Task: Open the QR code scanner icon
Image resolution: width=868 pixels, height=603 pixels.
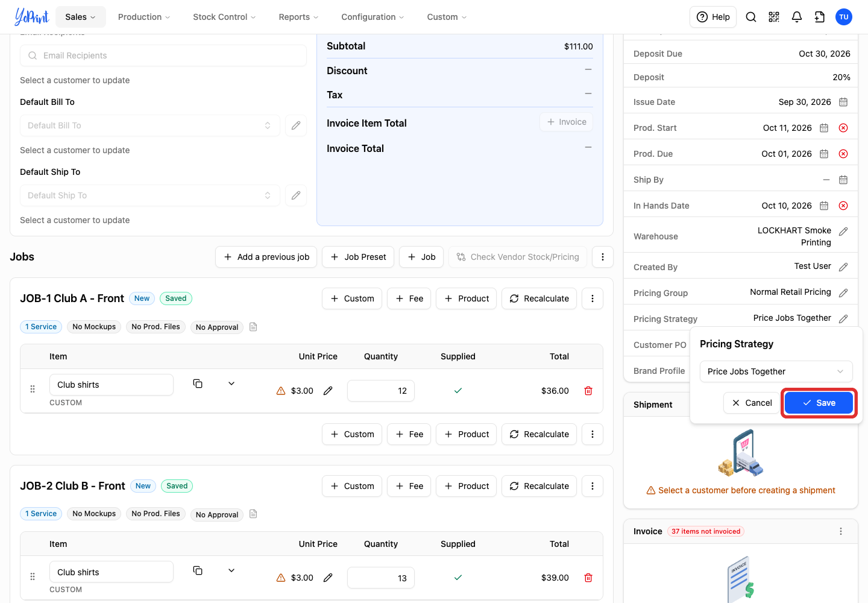Action: (774, 17)
